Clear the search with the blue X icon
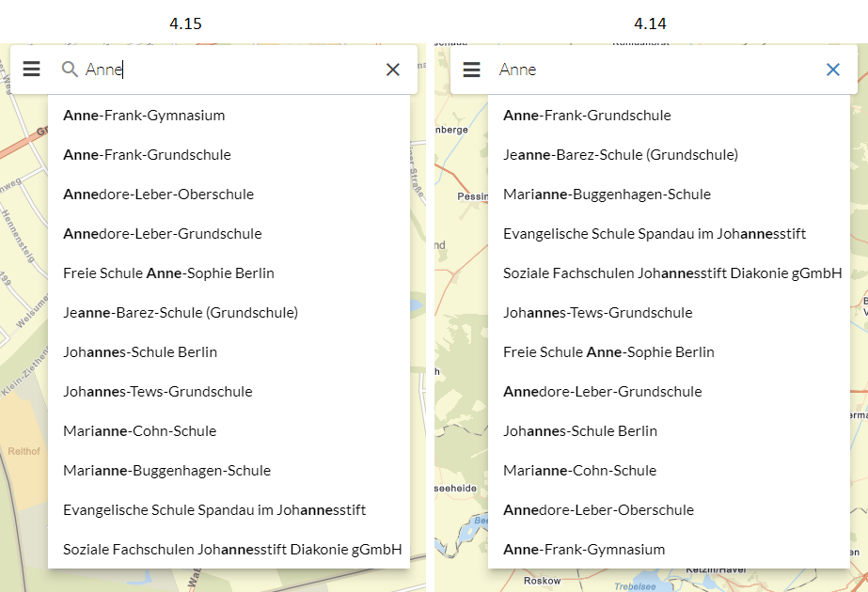This screenshot has width=868, height=592. click(832, 69)
